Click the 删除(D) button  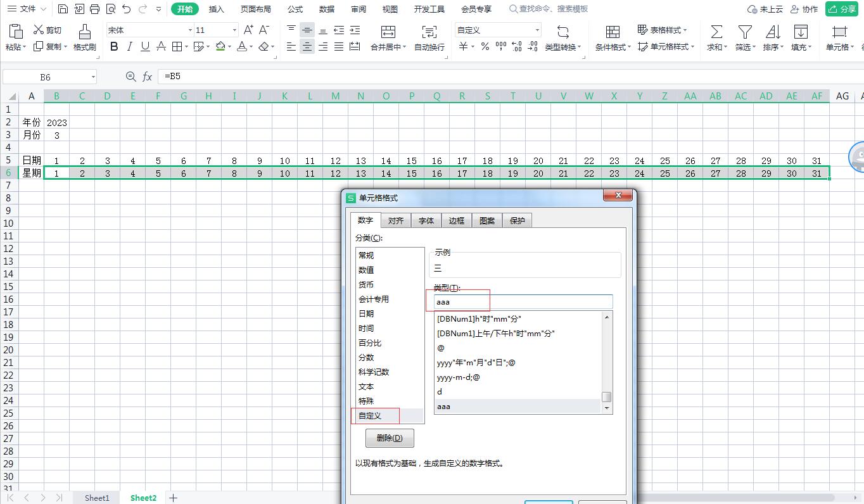(389, 438)
